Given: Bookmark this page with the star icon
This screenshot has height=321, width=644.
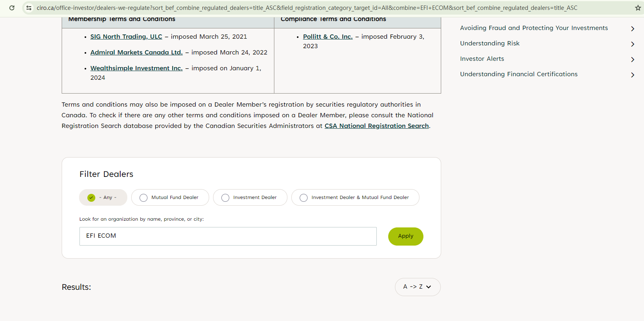Looking at the screenshot, I should pos(638,8).
